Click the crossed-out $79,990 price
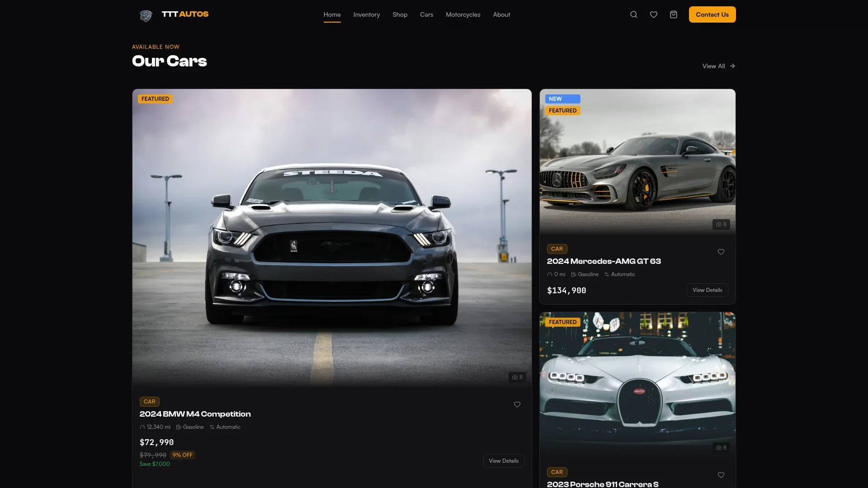The height and width of the screenshot is (488, 868). pyautogui.click(x=153, y=455)
